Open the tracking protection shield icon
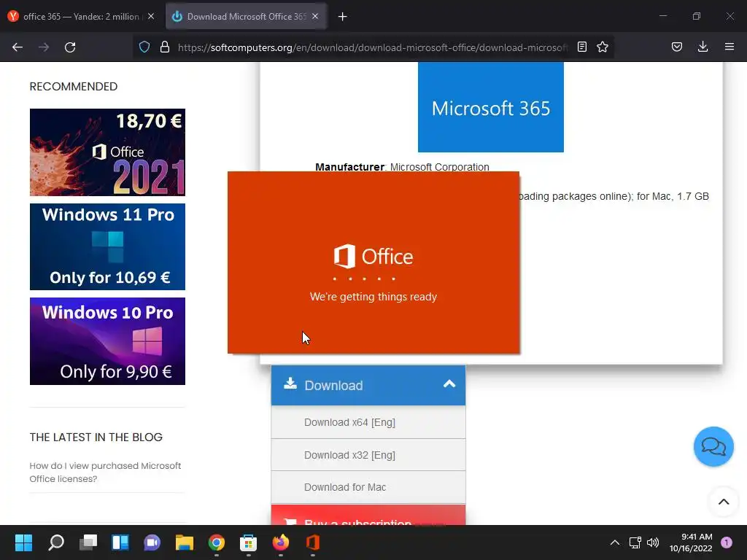Screen dimensions: 747x560 coord(144,47)
